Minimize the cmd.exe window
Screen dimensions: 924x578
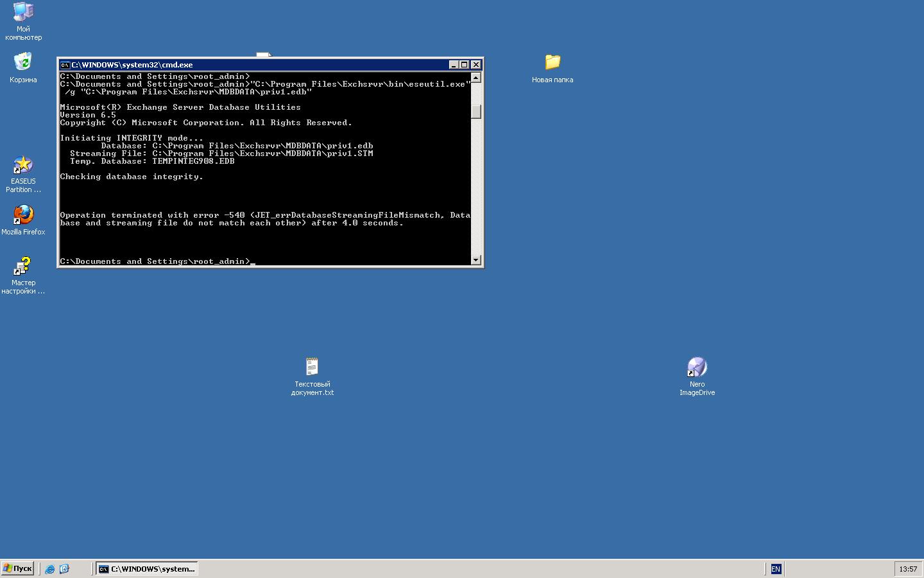tap(454, 65)
